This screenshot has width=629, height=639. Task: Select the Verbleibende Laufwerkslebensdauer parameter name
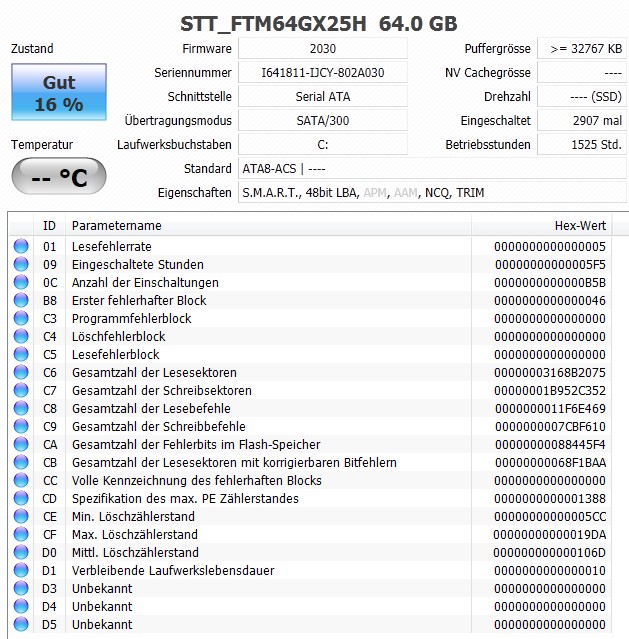pos(173,571)
